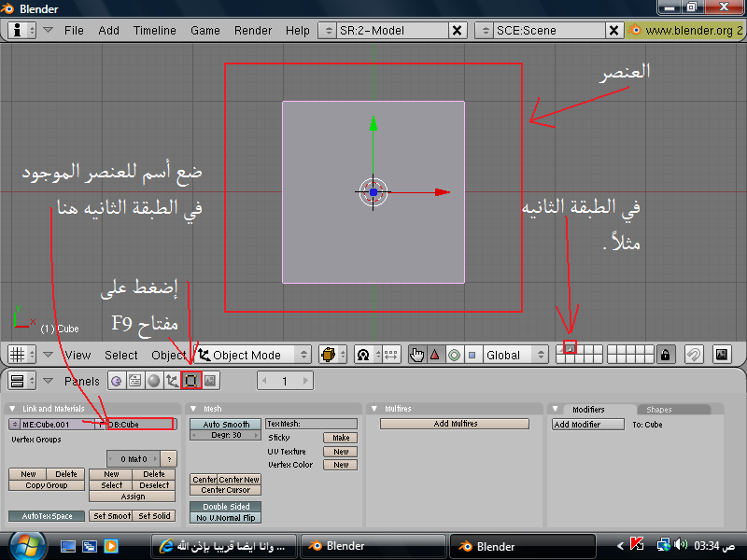Click the F fake-user button beside ME:Cube.001

coord(101,425)
